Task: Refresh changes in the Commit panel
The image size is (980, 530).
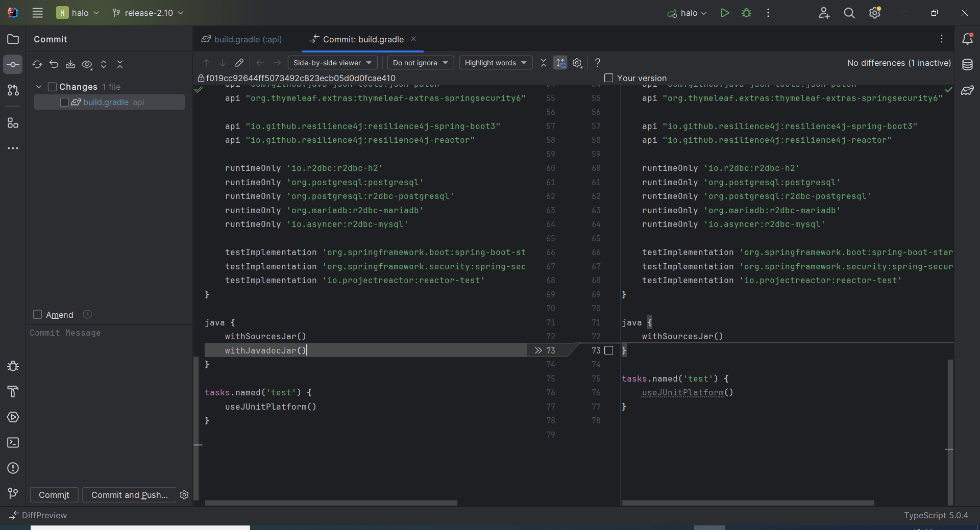Action: pos(36,65)
